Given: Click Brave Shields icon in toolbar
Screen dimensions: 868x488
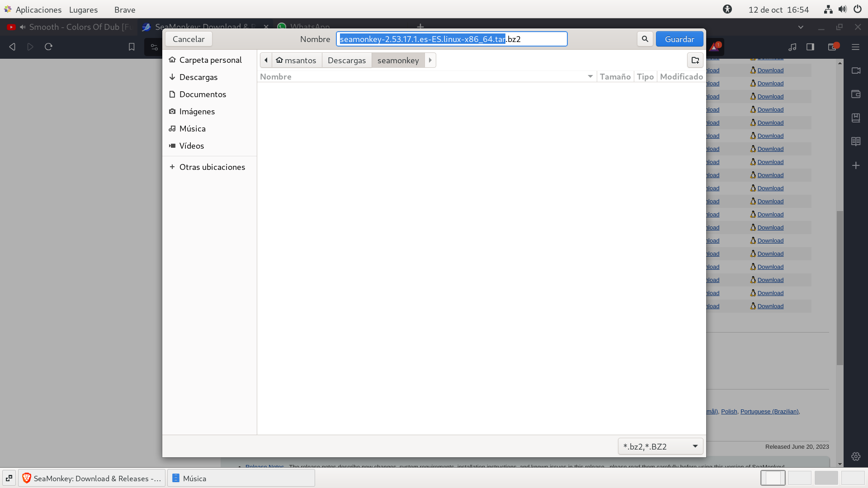Looking at the screenshot, I should pyautogui.click(x=715, y=47).
